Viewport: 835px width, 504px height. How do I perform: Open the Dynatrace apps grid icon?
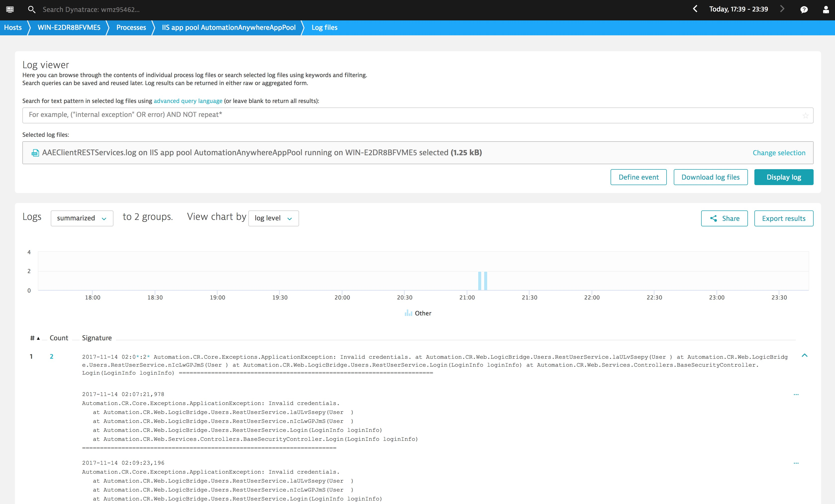pos(10,9)
